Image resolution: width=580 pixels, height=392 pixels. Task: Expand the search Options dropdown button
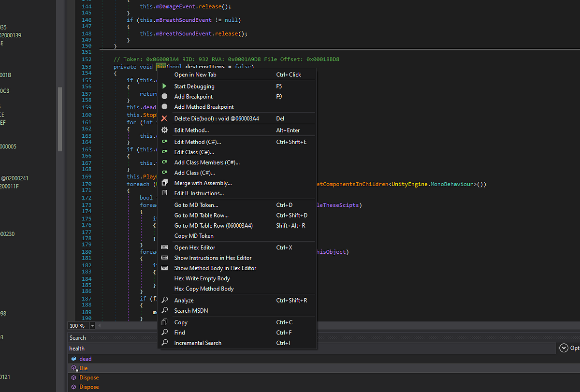(x=564, y=348)
